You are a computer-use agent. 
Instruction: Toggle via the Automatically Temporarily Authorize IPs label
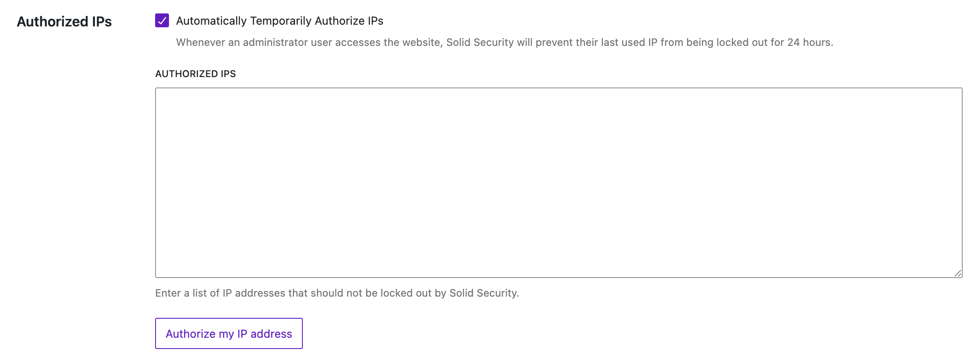pyautogui.click(x=279, y=21)
